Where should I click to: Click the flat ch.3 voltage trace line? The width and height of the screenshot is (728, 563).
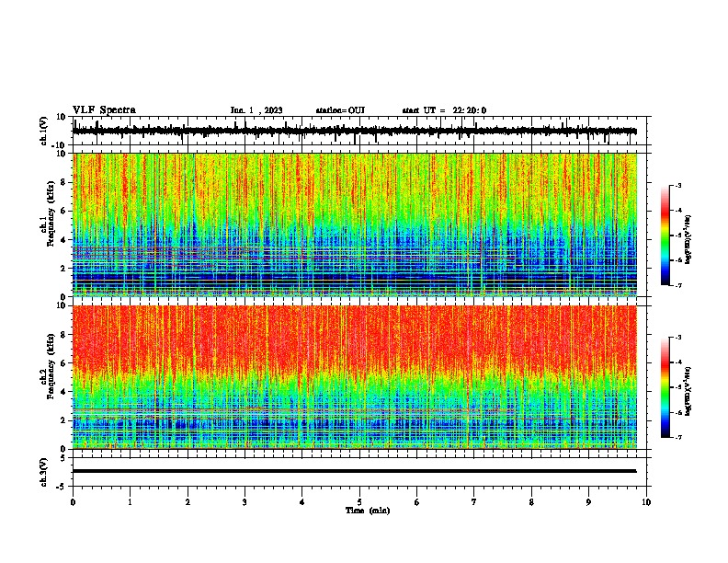click(x=354, y=471)
